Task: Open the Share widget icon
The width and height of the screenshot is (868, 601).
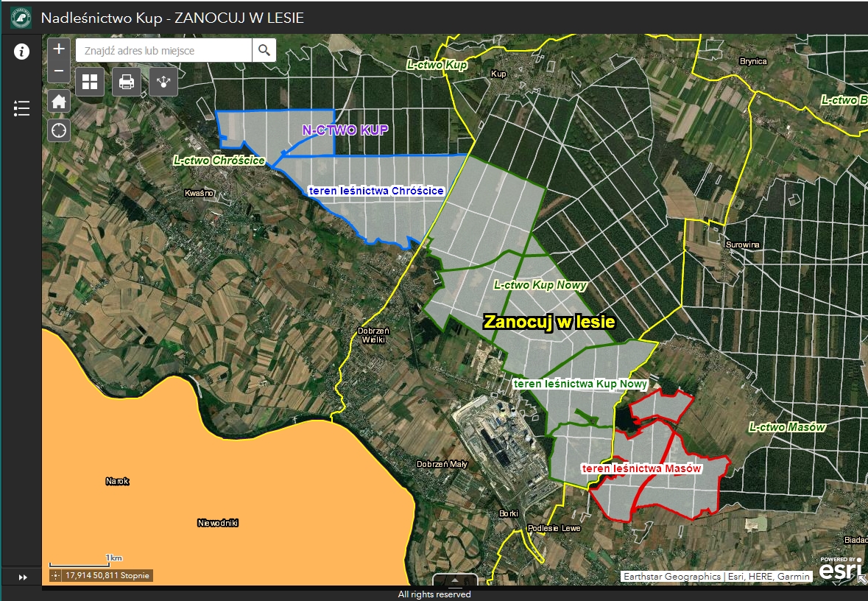Action: point(163,82)
